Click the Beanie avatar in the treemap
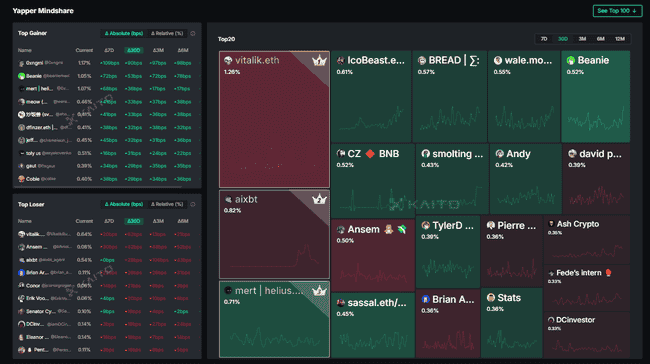This screenshot has width=650, height=364. (x=571, y=61)
